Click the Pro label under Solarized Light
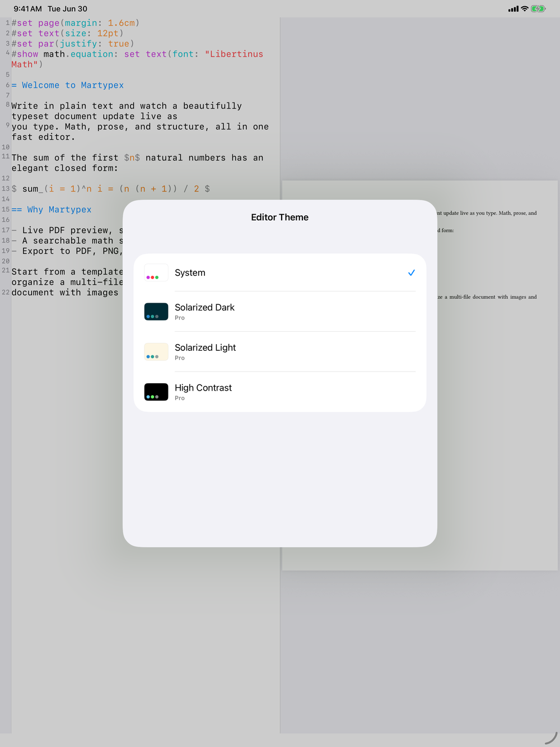The image size is (560, 747). point(180,358)
